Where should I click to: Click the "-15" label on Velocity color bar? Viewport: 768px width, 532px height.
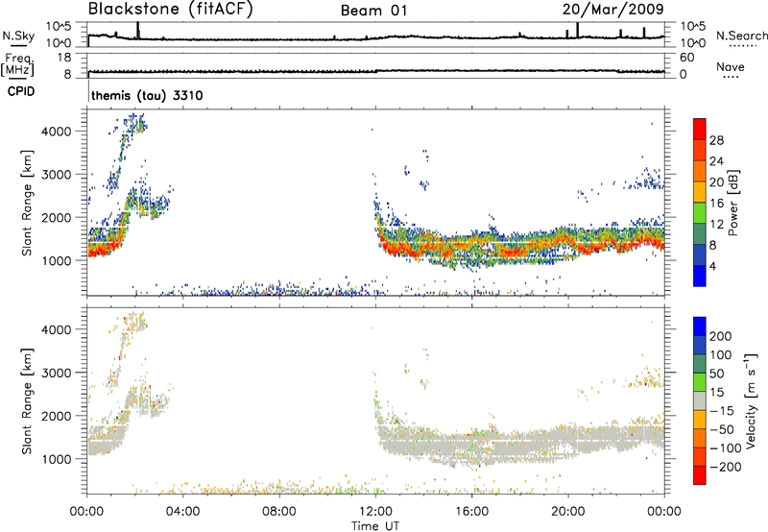(x=722, y=411)
